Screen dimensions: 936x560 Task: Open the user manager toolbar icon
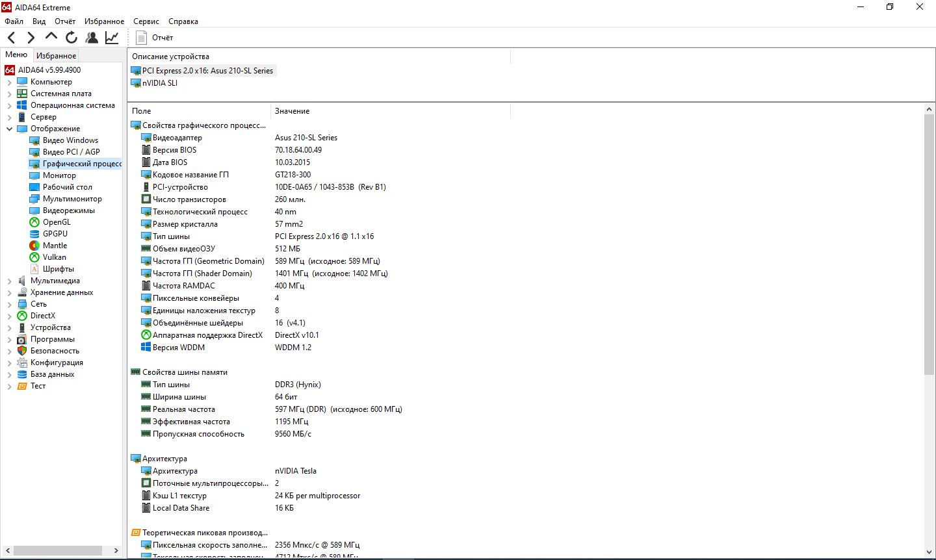coord(92,38)
